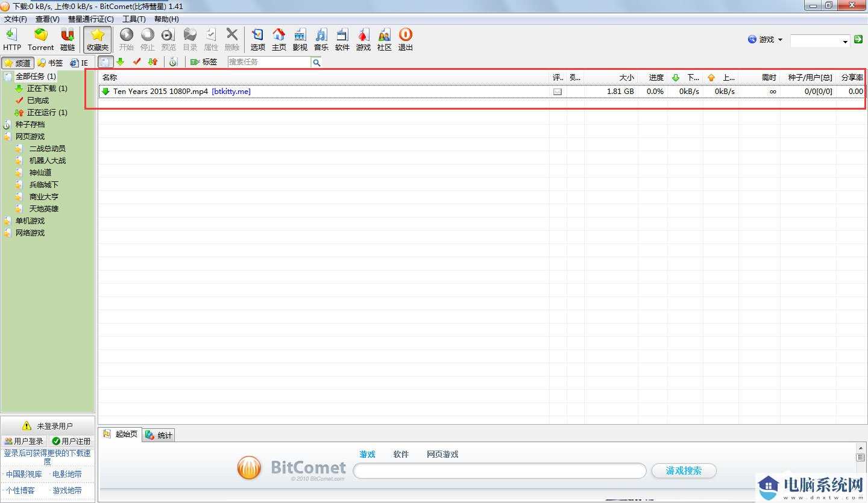Open the 游戏 search type dropdown
This screenshot has height=503, width=868.
point(766,40)
